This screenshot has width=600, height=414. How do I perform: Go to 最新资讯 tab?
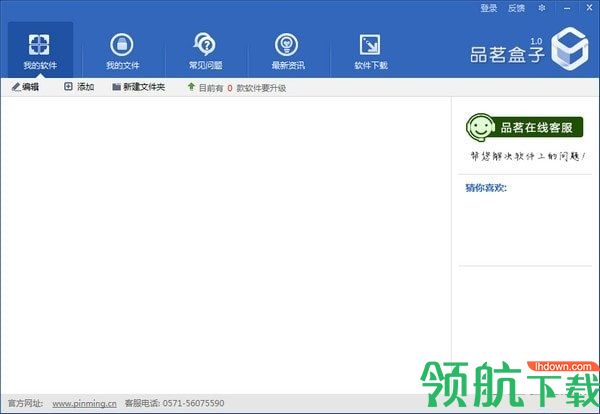click(x=288, y=51)
